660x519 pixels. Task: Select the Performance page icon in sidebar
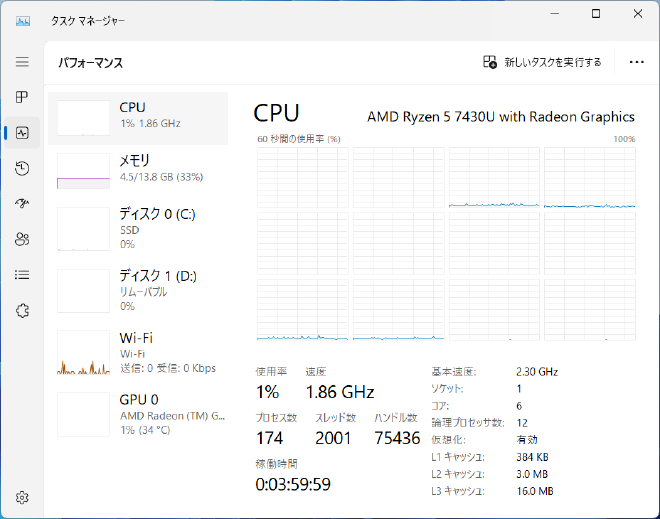click(x=22, y=133)
